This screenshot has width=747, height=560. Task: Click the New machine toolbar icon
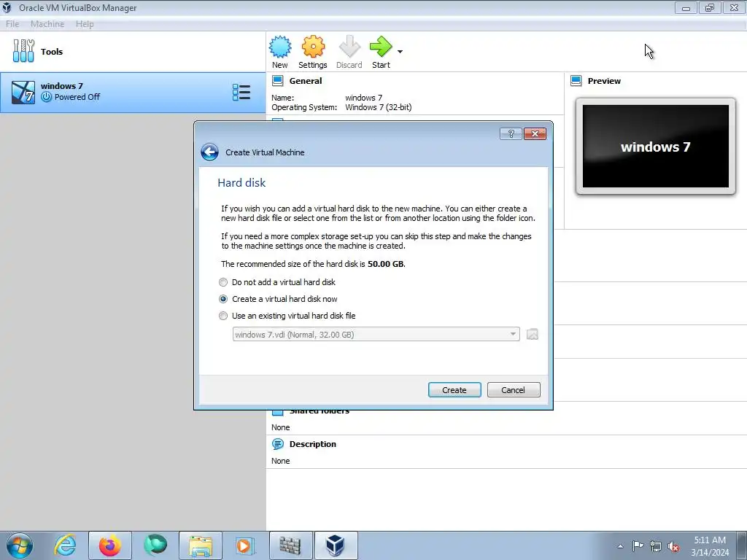coord(280,47)
